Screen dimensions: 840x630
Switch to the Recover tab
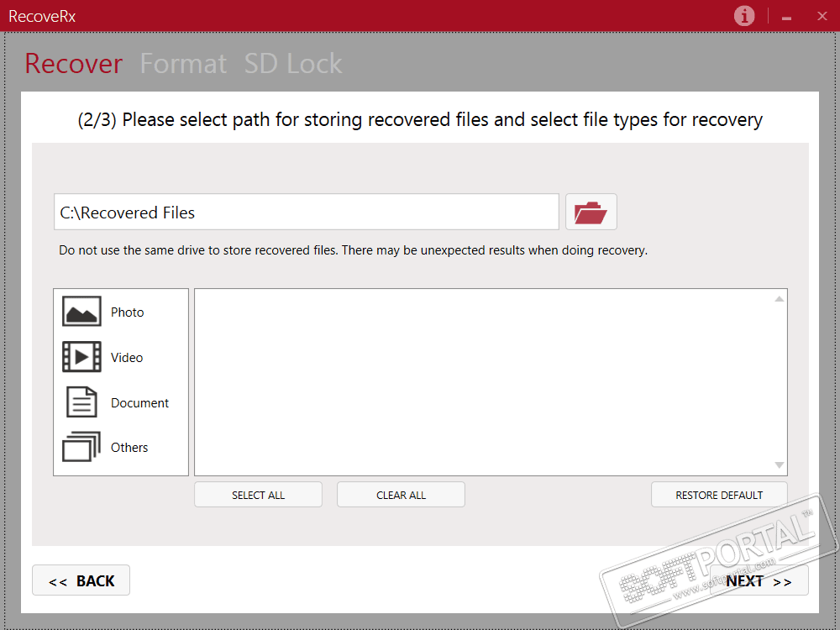(73, 64)
